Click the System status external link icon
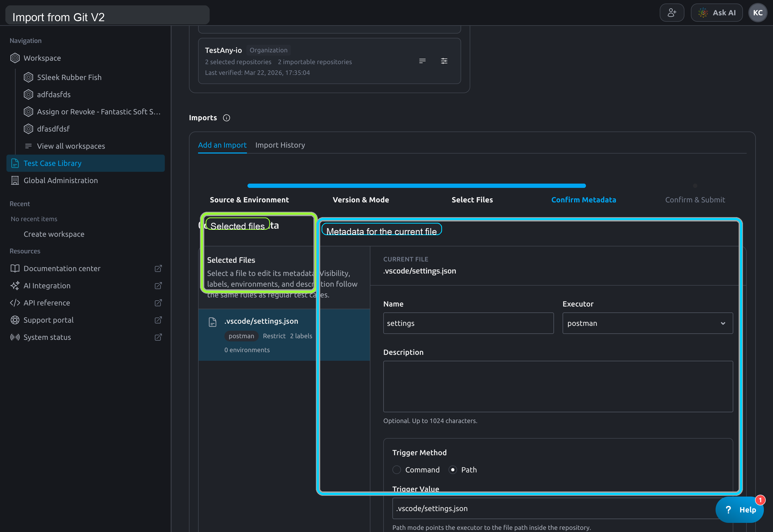Image resolution: width=773 pixels, height=532 pixels. coord(158,337)
